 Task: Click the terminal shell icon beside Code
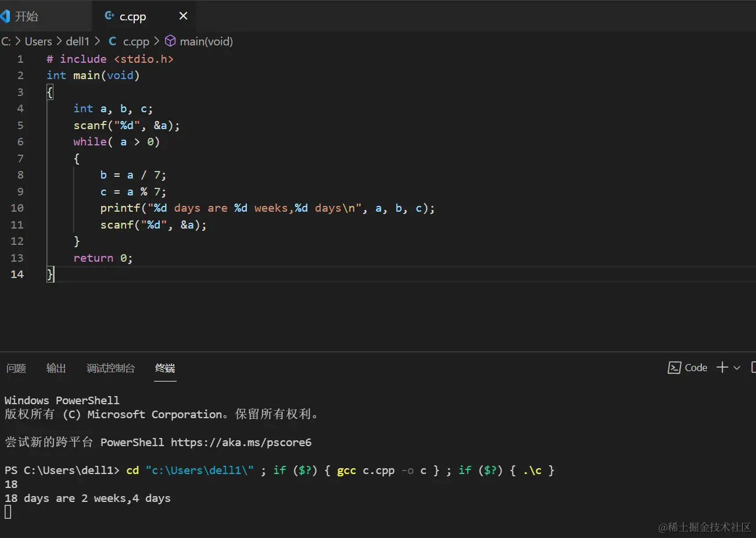click(x=674, y=368)
